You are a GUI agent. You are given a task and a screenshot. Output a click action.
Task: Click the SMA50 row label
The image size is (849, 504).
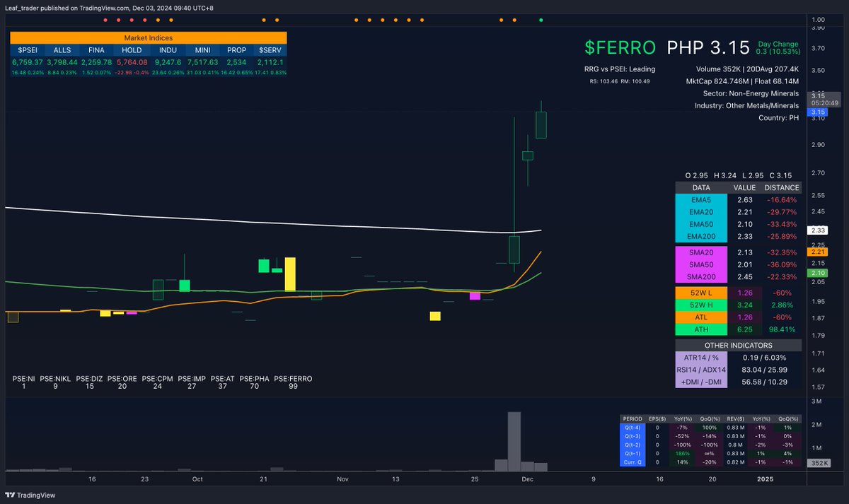[x=701, y=264]
